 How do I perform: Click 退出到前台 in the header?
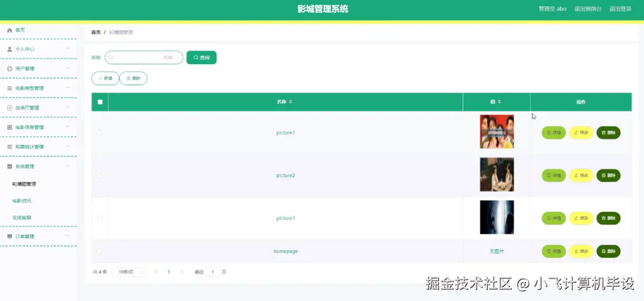click(588, 9)
